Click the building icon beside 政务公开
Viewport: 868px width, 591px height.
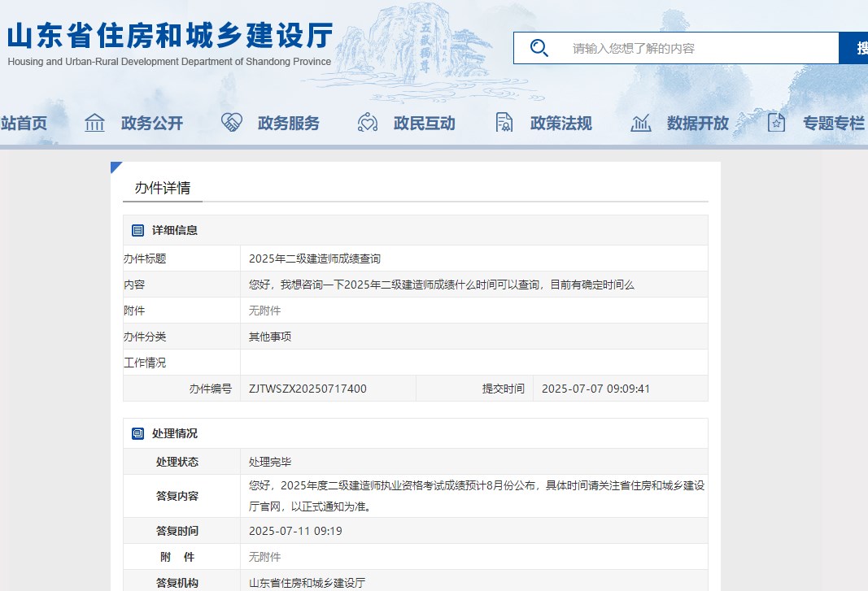[x=95, y=124]
